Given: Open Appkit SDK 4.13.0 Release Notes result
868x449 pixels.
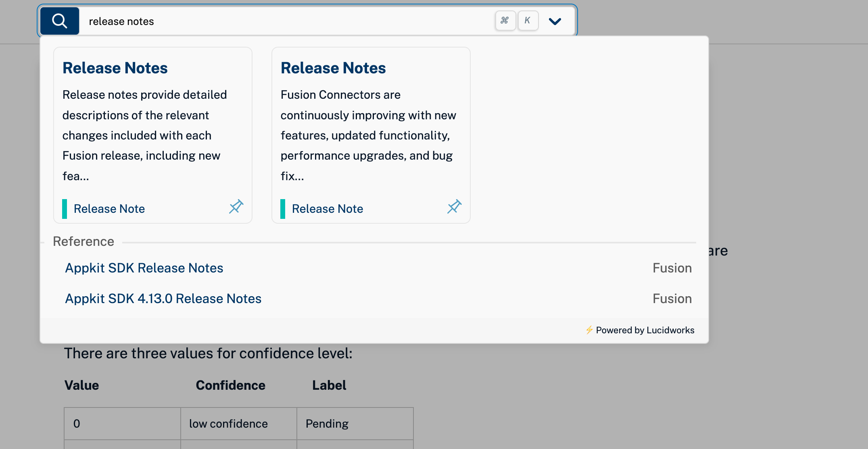Looking at the screenshot, I should click(163, 299).
